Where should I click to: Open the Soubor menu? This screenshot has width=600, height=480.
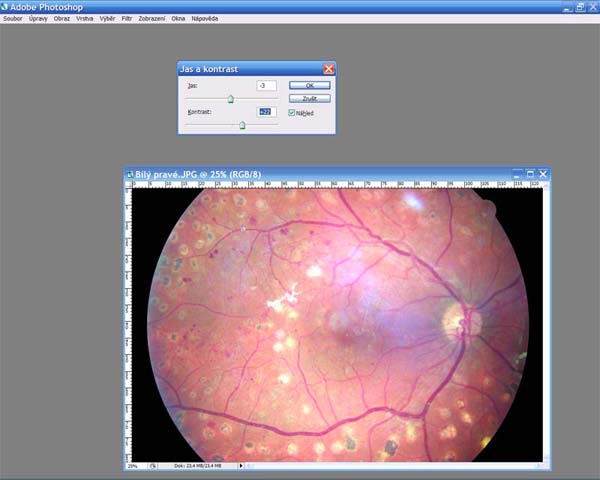pyautogui.click(x=13, y=18)
